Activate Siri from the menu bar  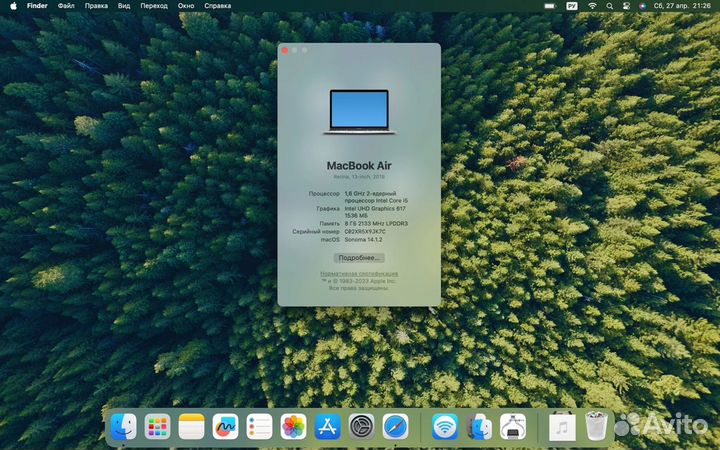pyautogui.click(x=642, y=6)
